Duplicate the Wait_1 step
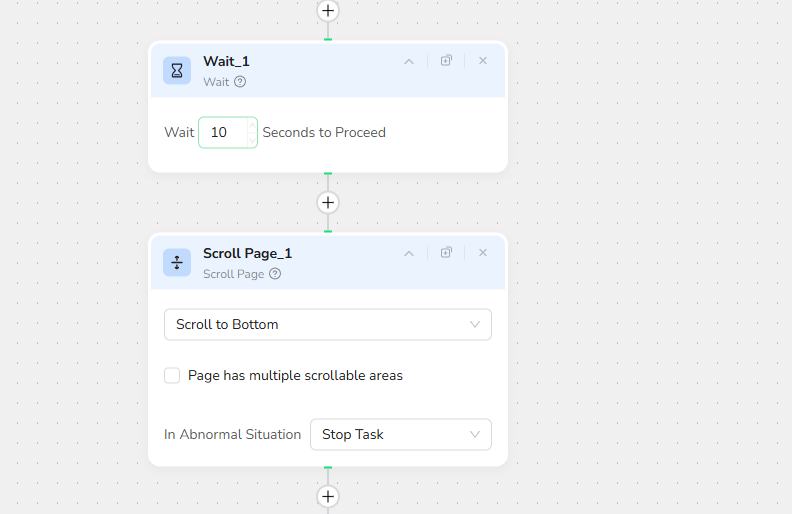792x514 pixels. 446,61
